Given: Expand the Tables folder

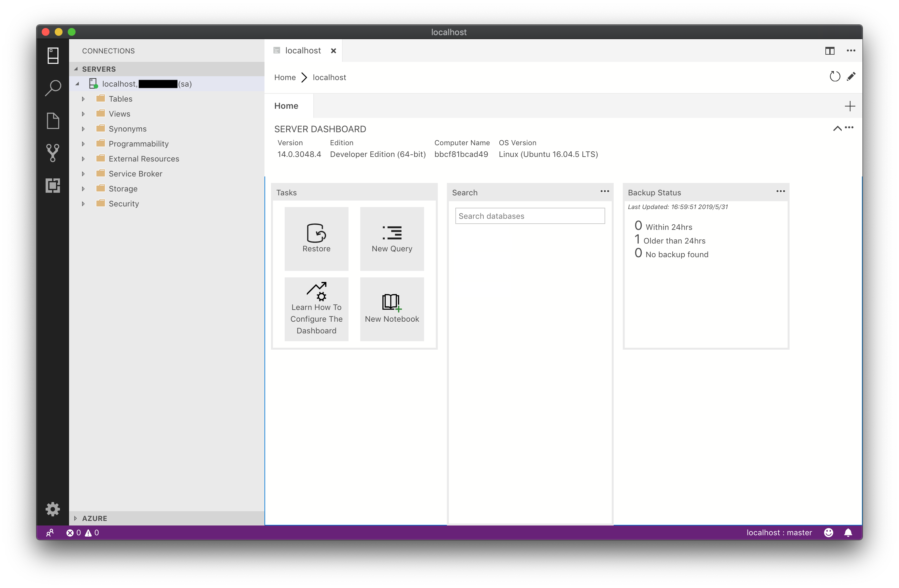Looking at the screenshot, I should pyautogui.click(x=83, y=99).
